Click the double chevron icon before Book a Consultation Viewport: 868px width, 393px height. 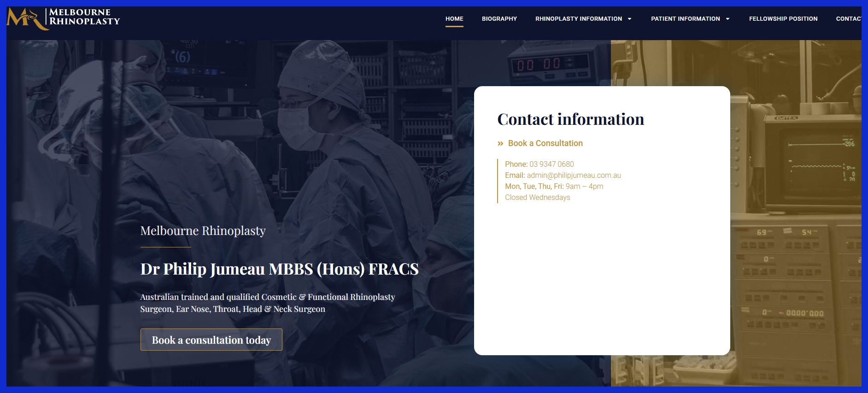(500, 144)
